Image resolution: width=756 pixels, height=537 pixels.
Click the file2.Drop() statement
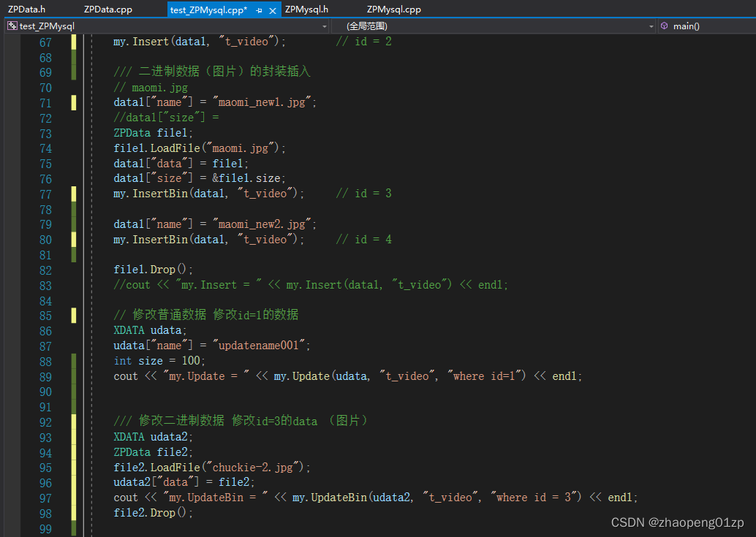pos(154,513)
